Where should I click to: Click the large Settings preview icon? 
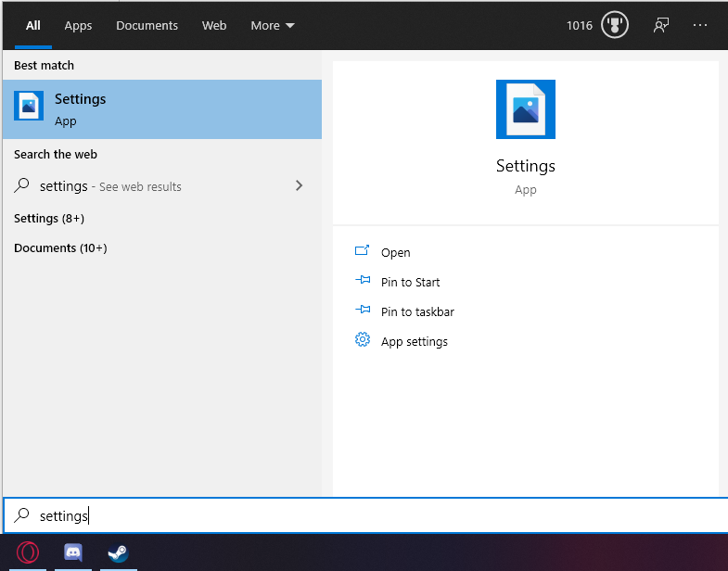point(526,109)
